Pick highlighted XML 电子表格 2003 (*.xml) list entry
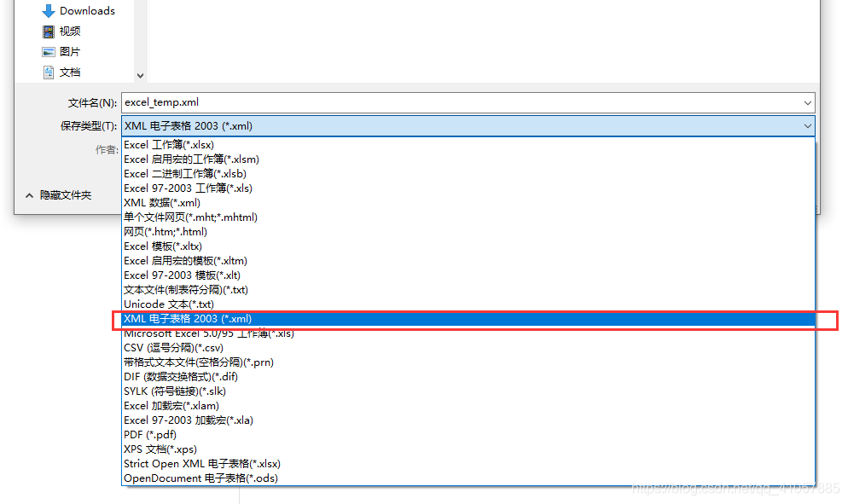Screen dimensions: 848x504 tap(468, 319)
